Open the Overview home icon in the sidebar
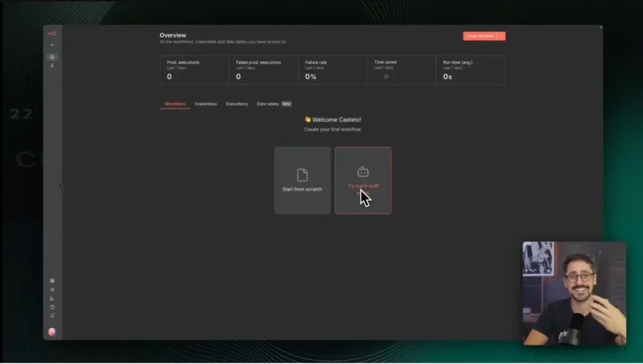The width and height of the screenshot is (643, 364). coord(53,55)
